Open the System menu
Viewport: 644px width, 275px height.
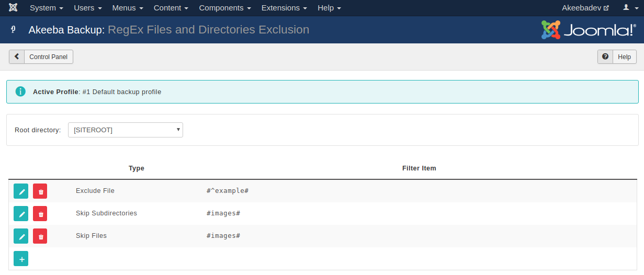tap(47, 8)
